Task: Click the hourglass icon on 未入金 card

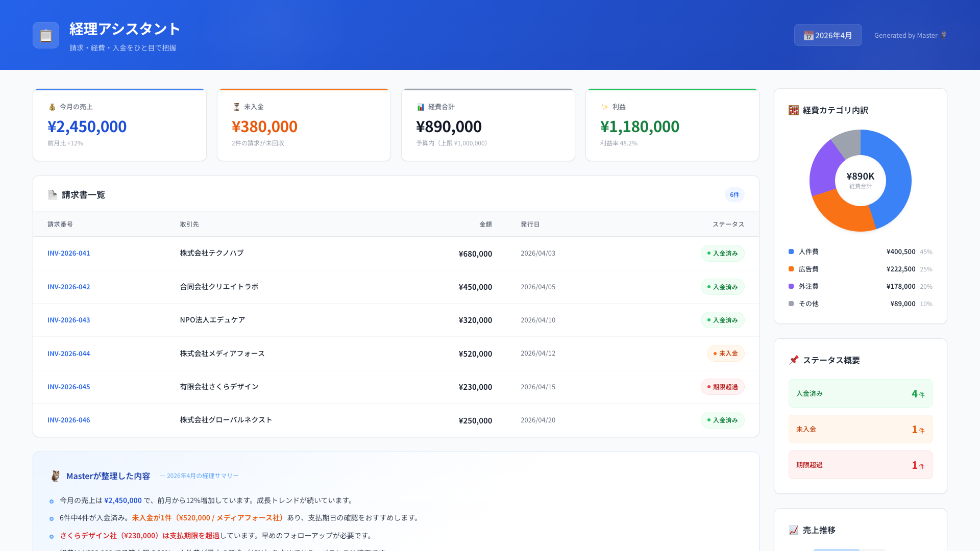Action: pos(236,107)
